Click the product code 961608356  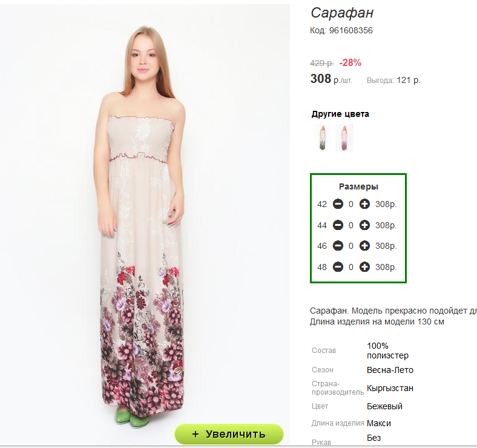(x=350, y=30)
